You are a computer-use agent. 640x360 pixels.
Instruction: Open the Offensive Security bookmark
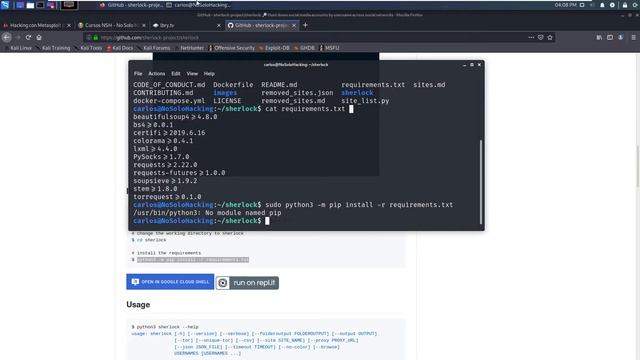[x=232, y=48]
